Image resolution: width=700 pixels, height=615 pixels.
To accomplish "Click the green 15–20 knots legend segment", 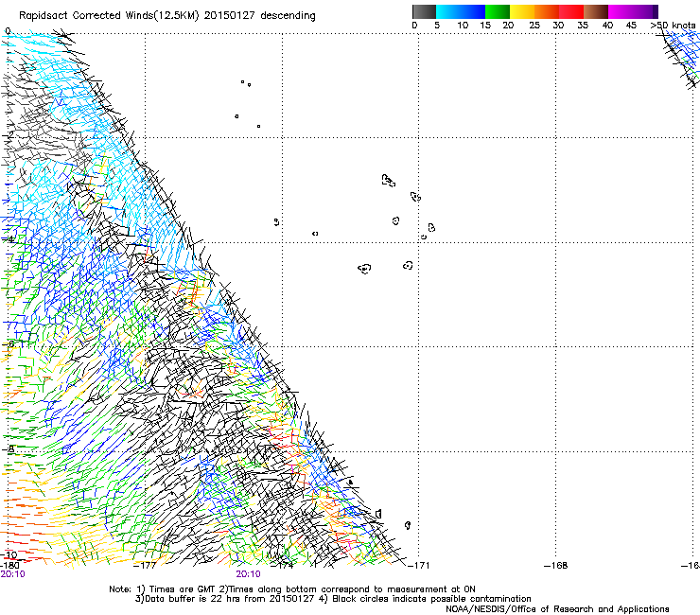I will click(498, 11).
